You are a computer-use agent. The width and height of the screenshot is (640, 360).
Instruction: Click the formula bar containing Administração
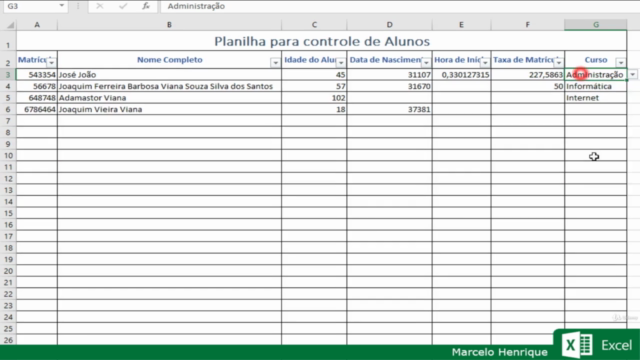(400, 6)
